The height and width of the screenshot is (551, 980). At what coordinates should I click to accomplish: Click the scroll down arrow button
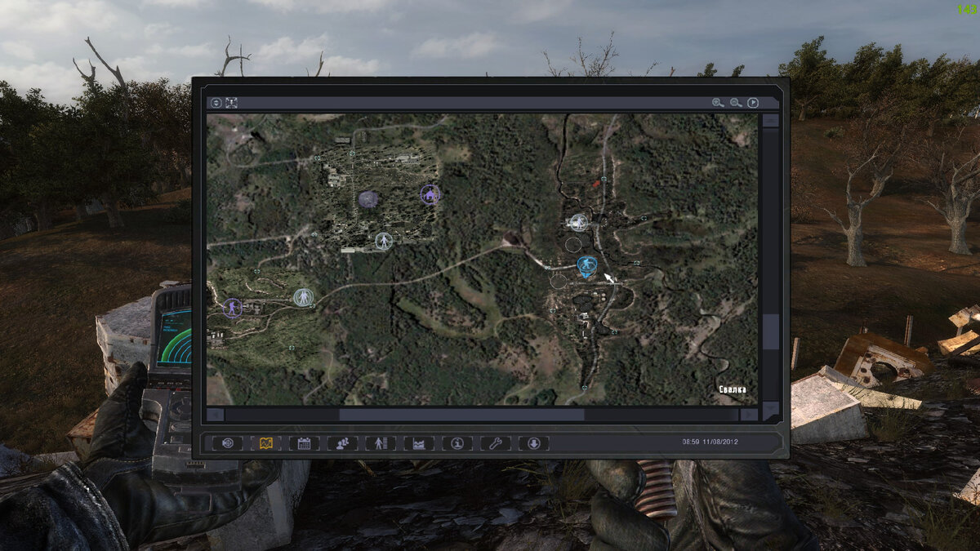click(x=770, y=411)
